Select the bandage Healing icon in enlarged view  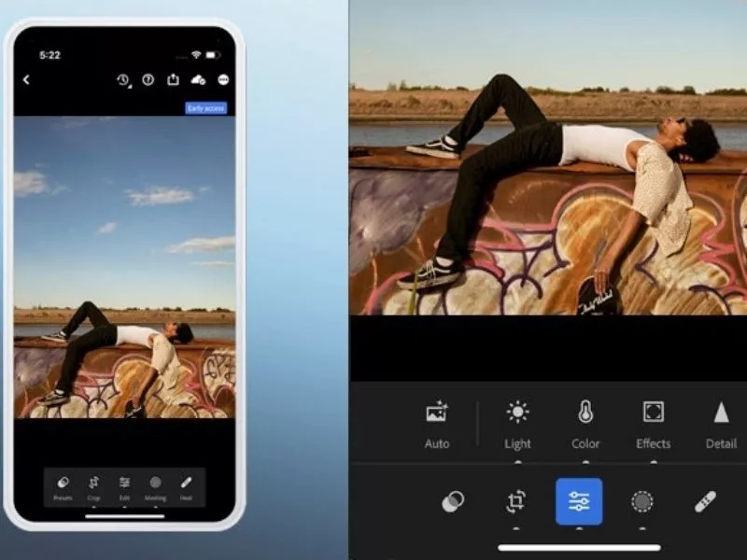[705, 501]
